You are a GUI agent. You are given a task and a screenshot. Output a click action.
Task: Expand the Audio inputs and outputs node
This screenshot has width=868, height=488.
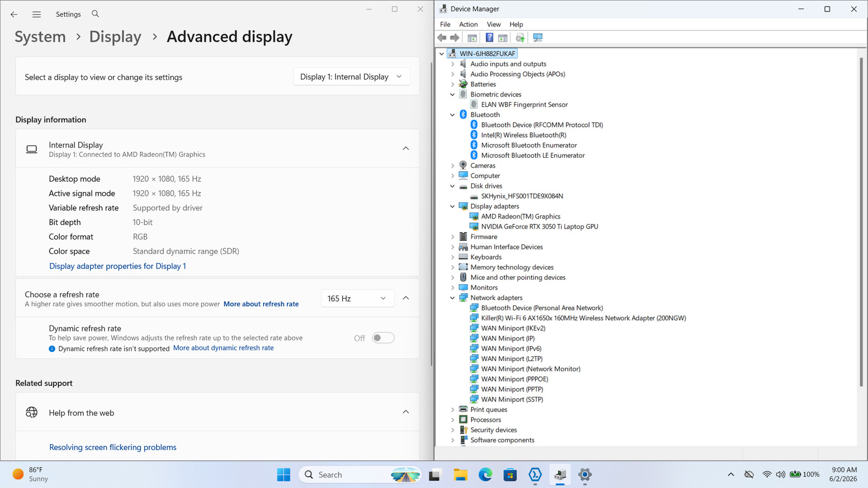point(452,64)
